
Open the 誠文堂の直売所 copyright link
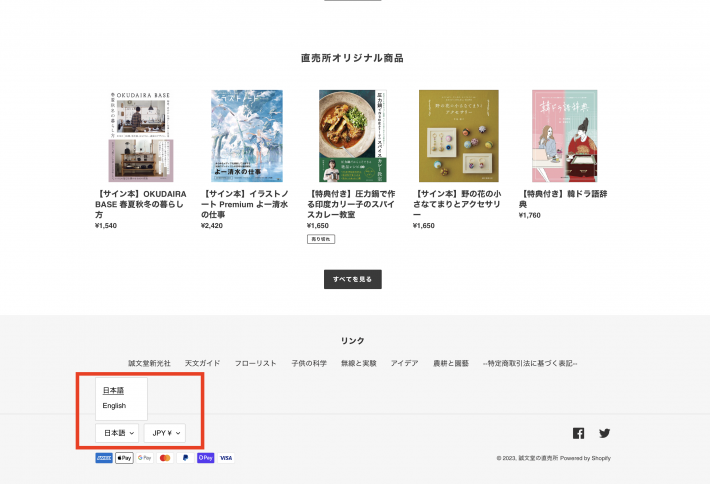click(x=538, y=458)
